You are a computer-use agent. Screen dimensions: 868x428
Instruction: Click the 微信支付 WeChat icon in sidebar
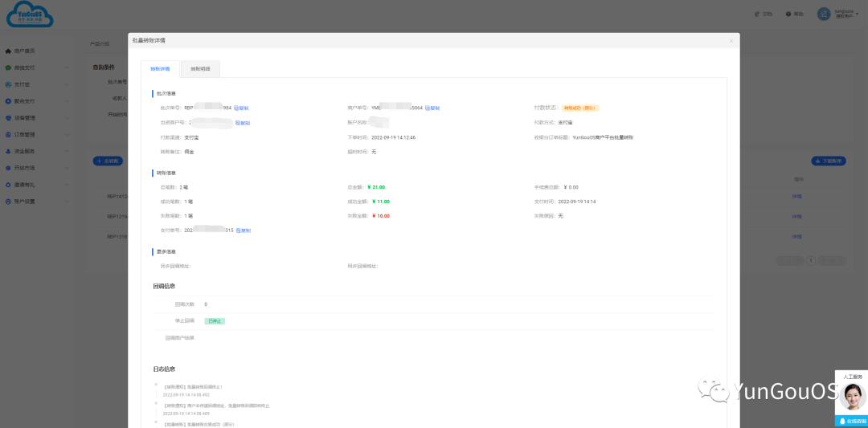coord(8,67)
